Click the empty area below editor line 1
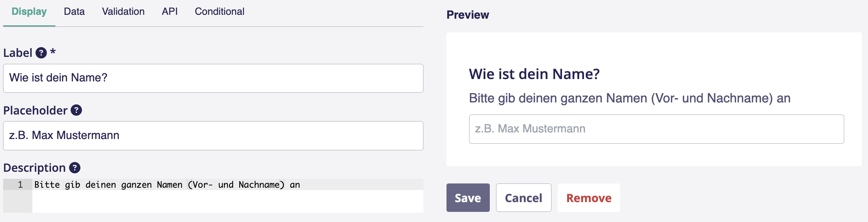The height and width of the screenshot is (222, 868). [x=228, y=201]
